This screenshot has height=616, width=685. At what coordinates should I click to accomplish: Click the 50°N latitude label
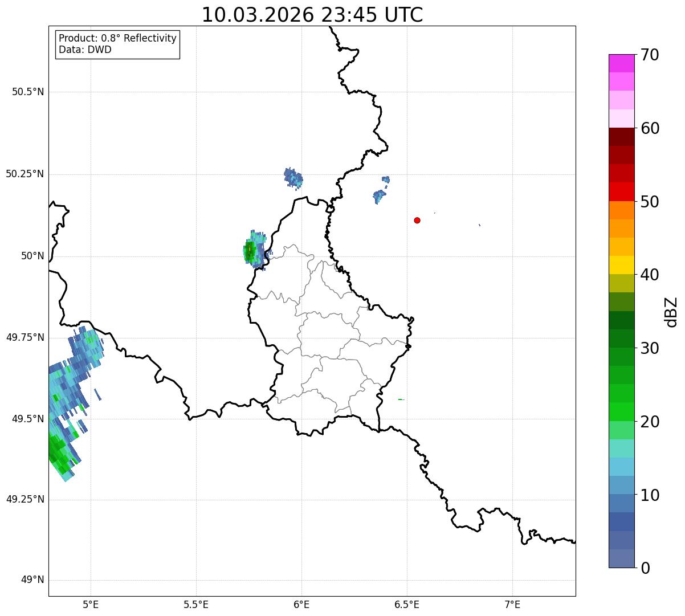coord(32,256)
